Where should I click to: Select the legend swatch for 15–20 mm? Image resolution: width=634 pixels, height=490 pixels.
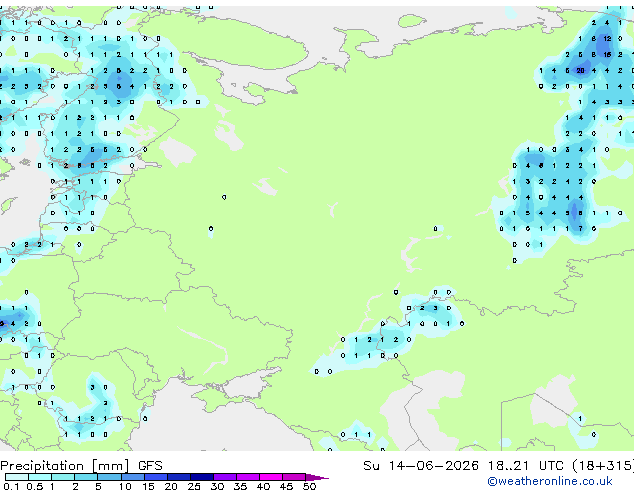156,477
